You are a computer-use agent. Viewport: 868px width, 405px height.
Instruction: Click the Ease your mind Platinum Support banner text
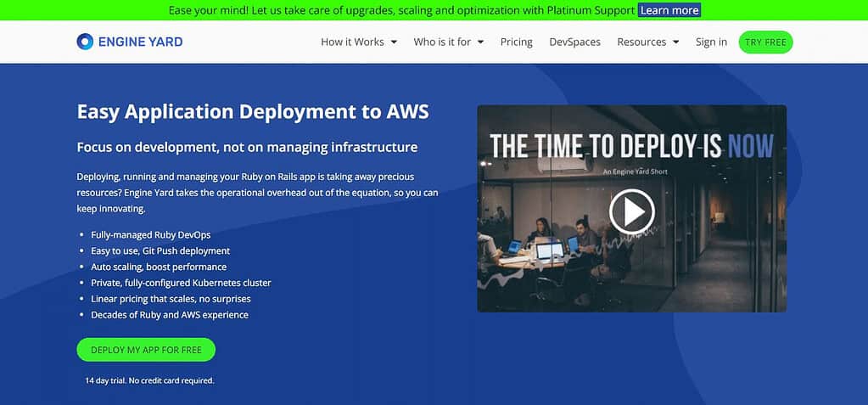tap(401, 10)
